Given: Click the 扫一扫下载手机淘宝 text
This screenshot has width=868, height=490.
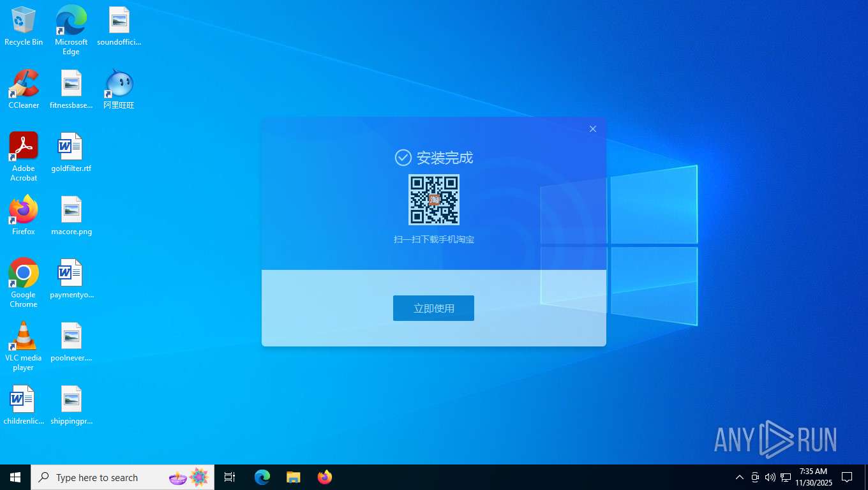Looking at the screenshot, I should pos(434,240).
